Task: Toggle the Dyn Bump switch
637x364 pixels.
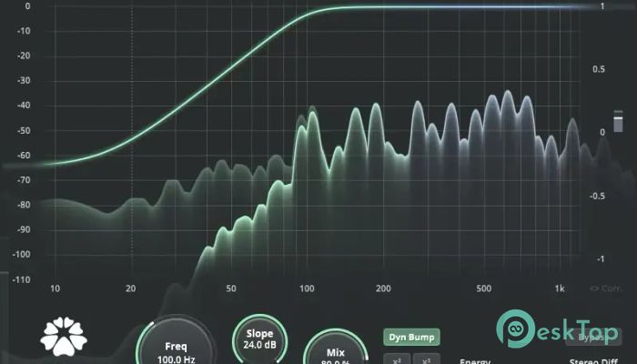Action: (410, 337)
